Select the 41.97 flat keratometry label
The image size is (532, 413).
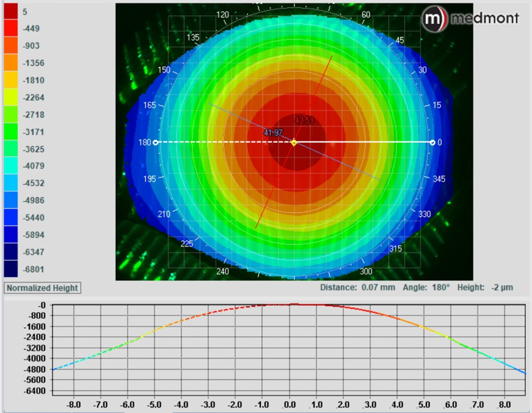tap(273, 133)
